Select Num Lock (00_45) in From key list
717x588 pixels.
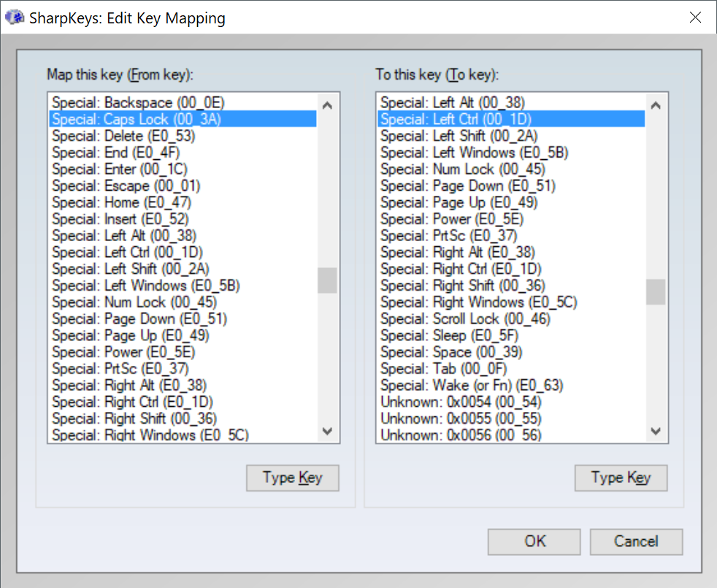183,302
